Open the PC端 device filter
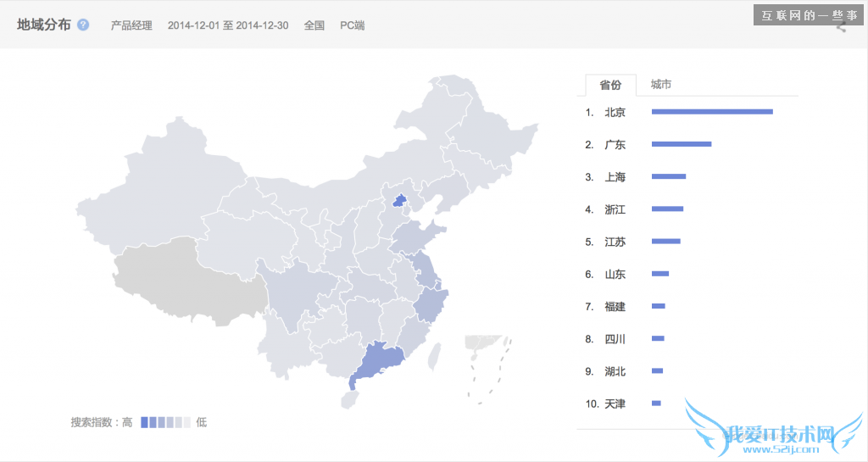The width and height of the screenshot is (868, 462). [352, 25]
